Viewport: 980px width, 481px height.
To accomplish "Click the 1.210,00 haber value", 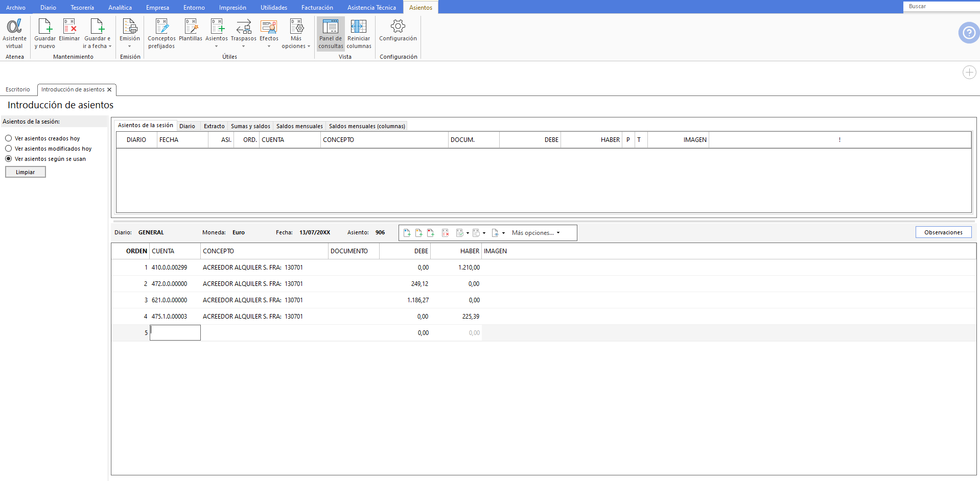I will pyautogui.click(x=469, y=268).
